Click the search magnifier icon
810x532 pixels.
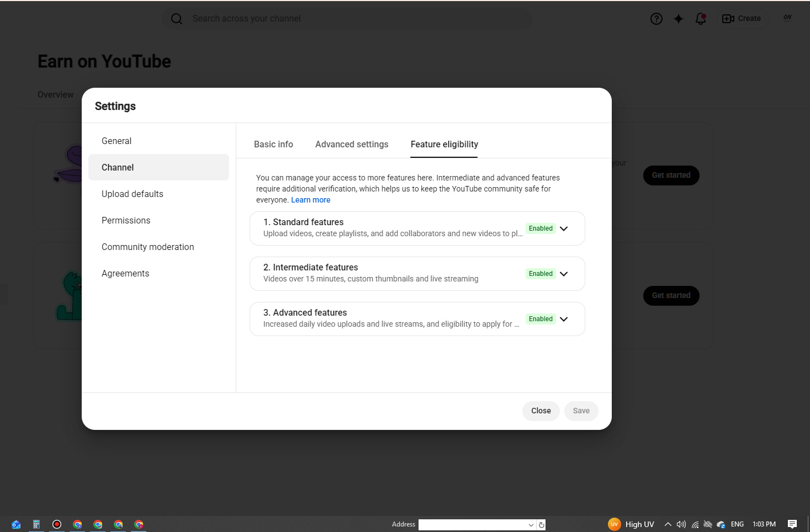tap(177, 19)
